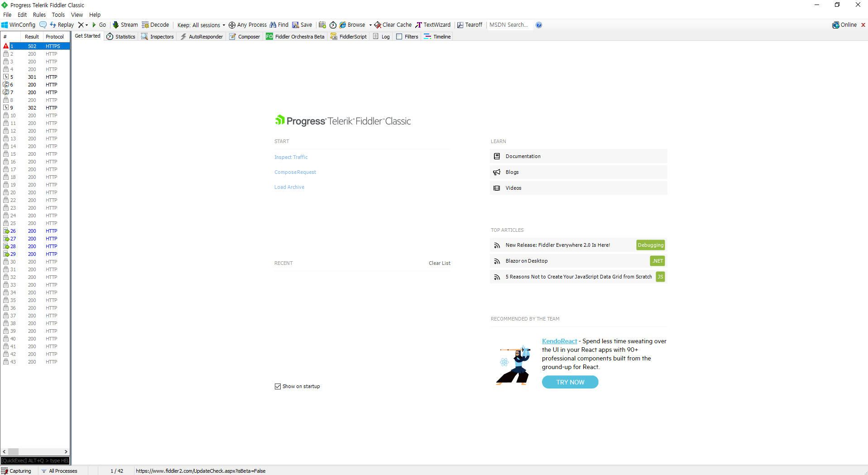Image resolution: width=868 pixels, height=475 pixels.
Task: Click the QuickExec command box
Action: (35, 461)
